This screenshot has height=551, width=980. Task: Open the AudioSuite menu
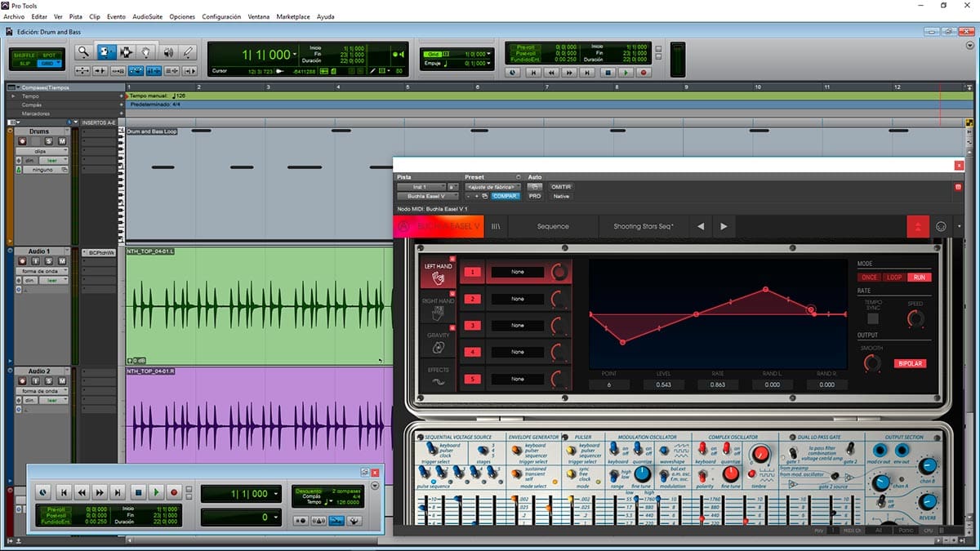[147, 16]
